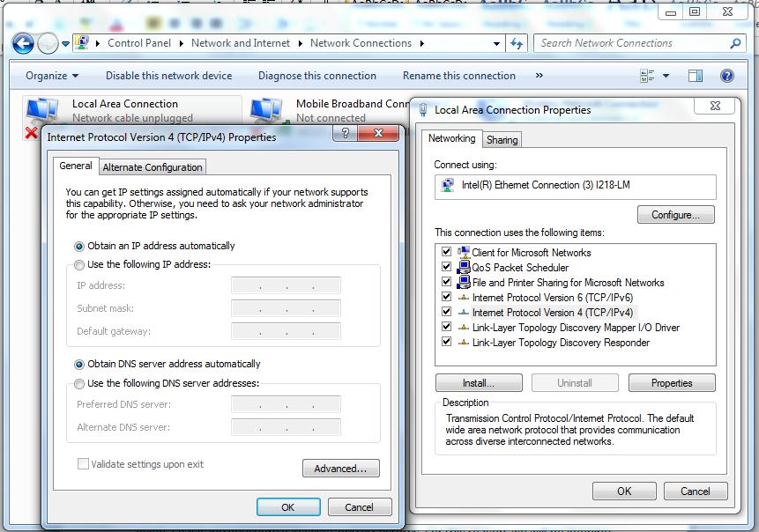
Task: Click the search magnifier icon
Action: [735, 43]
